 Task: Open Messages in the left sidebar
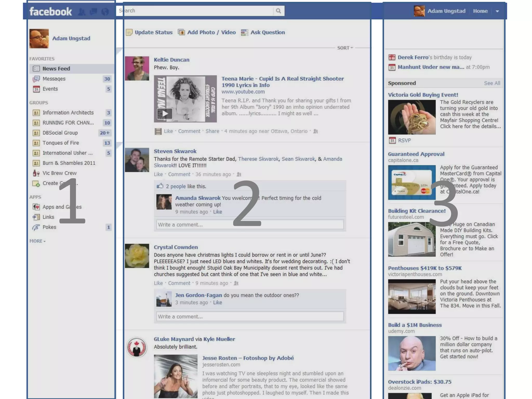point(54,79)
